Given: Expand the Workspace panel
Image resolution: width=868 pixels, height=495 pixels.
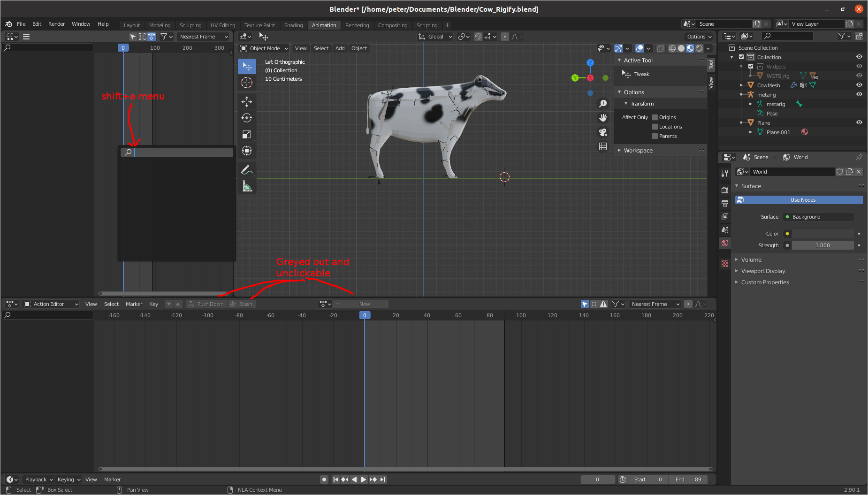Looking at the screenshot, I should click(638, 151).
